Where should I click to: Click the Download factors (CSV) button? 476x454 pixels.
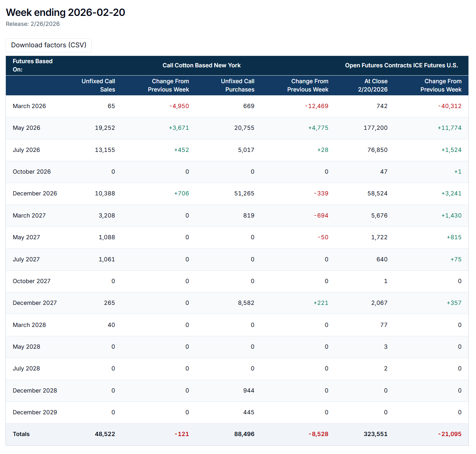(49, 45)
